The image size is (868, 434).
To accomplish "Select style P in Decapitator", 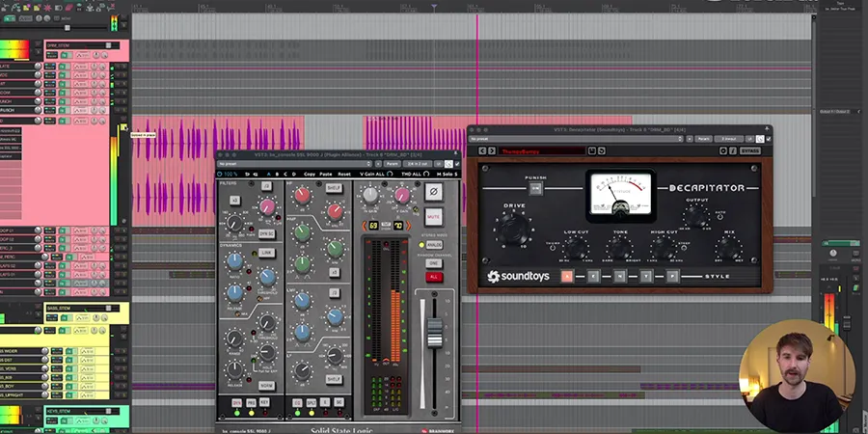I will [672, 276].
